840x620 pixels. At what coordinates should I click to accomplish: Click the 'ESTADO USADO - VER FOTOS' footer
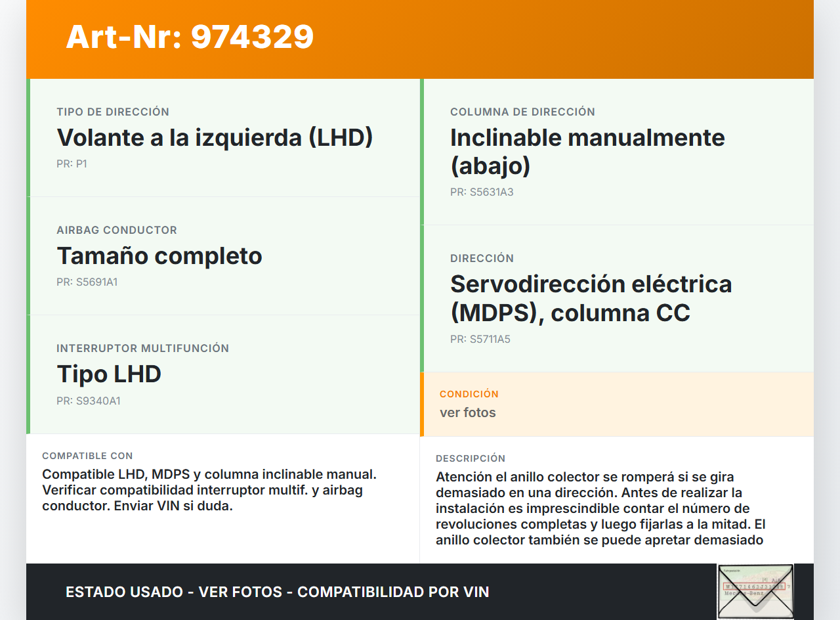pyautogui.click(x=278, y=592)
